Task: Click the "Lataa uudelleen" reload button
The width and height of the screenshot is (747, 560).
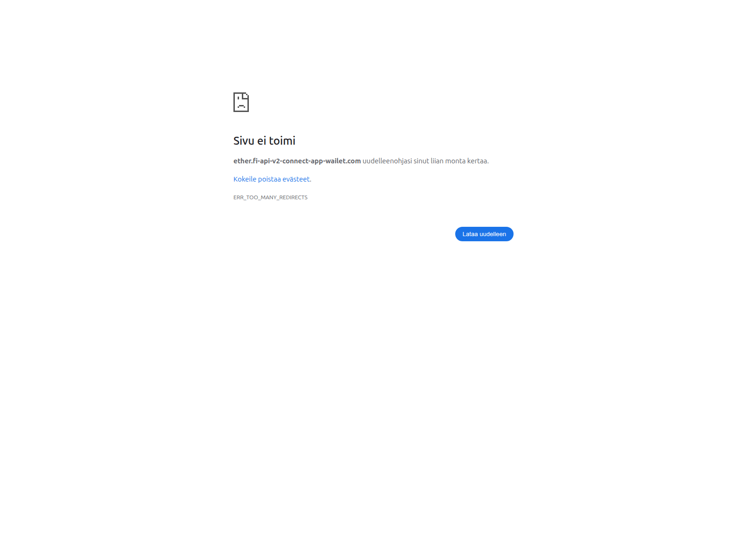Action: [484, 234]
